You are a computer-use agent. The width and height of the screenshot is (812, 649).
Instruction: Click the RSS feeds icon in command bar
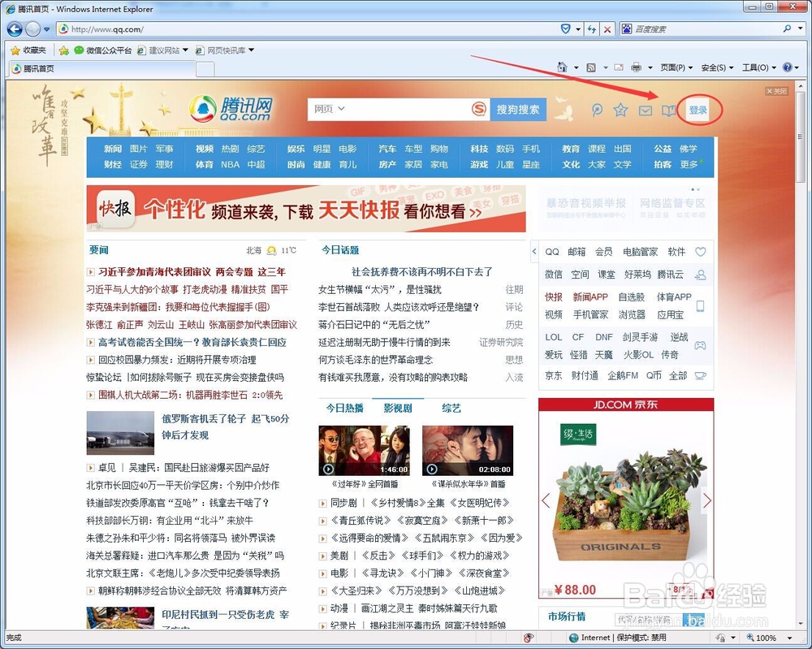[591, 67]
